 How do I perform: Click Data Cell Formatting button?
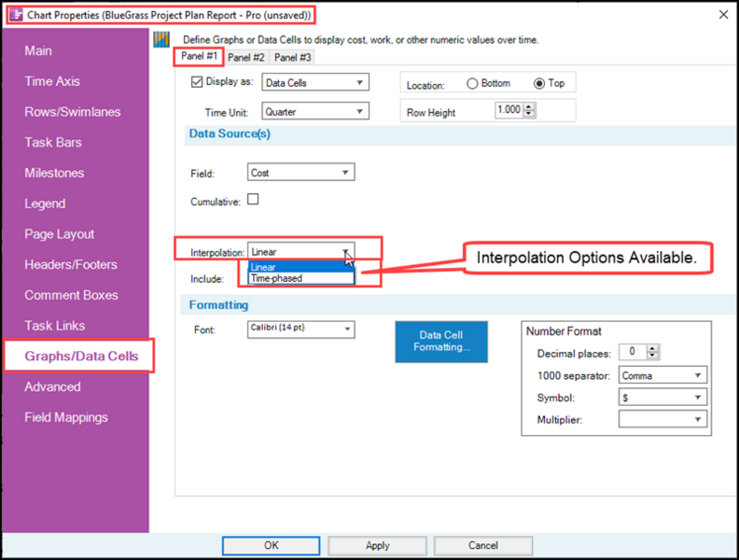[x=441, y=342]
